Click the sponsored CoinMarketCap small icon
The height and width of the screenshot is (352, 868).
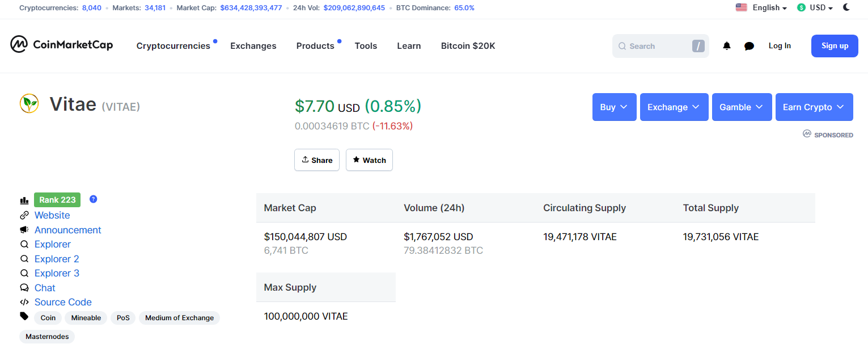coord(807,134)
